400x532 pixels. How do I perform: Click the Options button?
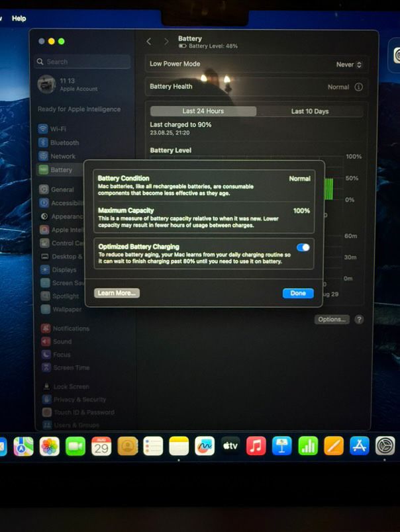(332, 320)
